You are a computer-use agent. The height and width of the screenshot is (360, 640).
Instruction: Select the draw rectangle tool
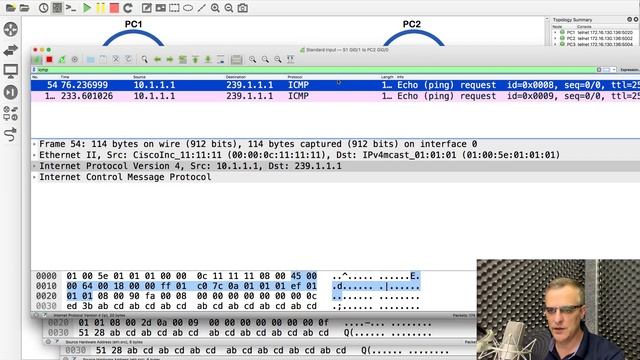(174, 8)
